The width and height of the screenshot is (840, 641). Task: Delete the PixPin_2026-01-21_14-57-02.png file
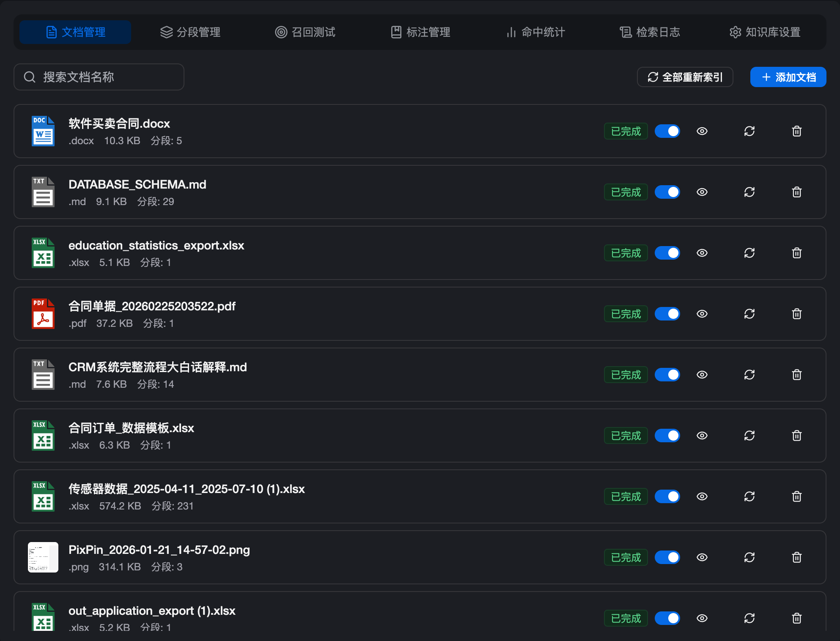tap(797, 557)
